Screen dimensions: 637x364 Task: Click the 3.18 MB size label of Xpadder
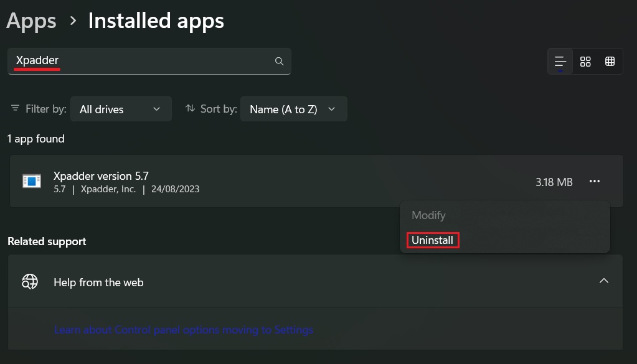tap(554, 182)
